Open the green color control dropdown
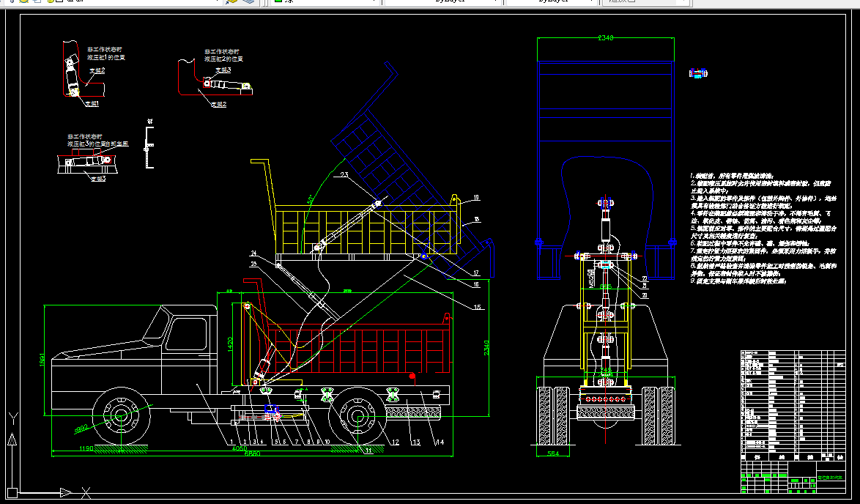 [325, 1]
